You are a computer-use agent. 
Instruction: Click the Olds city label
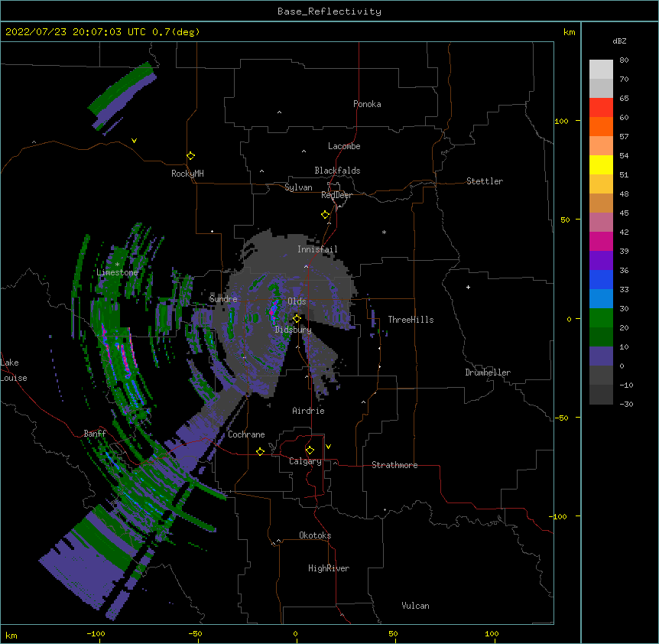297,301
